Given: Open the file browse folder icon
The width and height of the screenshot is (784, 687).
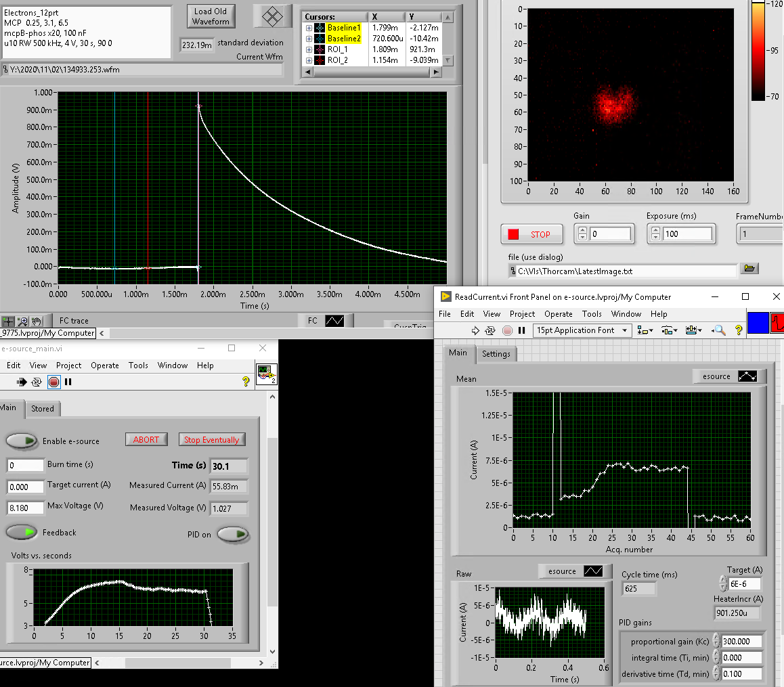Looking at the screenshot, I should [749, 269].
